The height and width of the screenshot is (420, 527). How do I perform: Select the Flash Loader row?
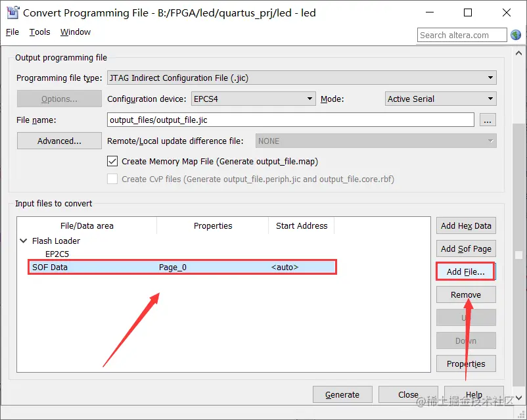[56, 241]
